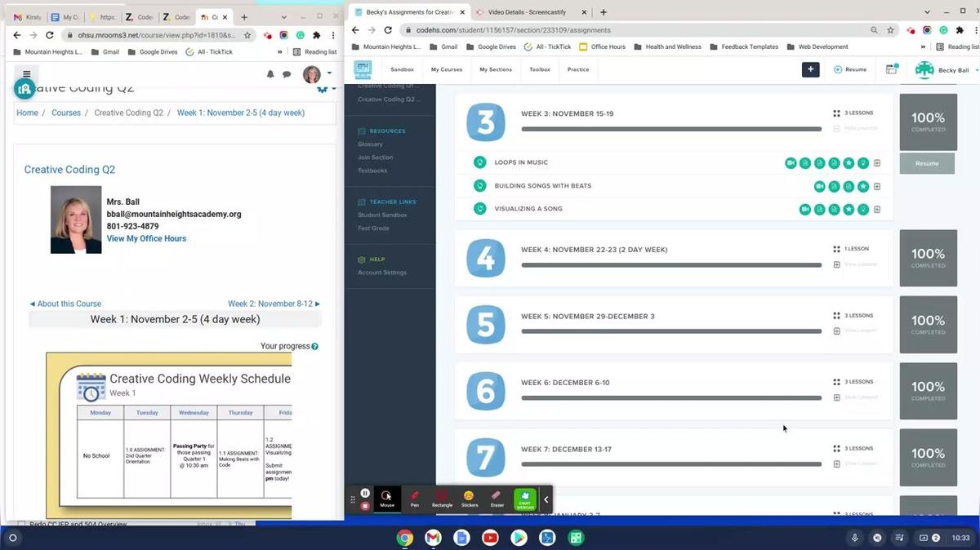Image resolution: width=980 pixels, height=550 pixels.
Task: Click the microphone icon in system tray
Action: point(854,538)
